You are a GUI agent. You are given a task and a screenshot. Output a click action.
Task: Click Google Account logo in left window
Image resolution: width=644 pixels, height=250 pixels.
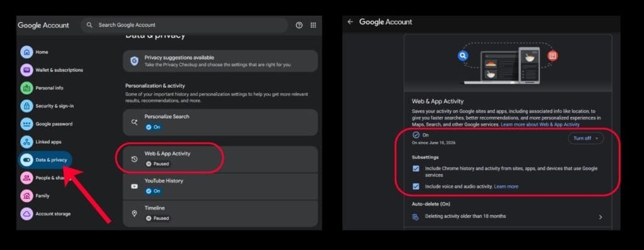click(x=43, y=25)
